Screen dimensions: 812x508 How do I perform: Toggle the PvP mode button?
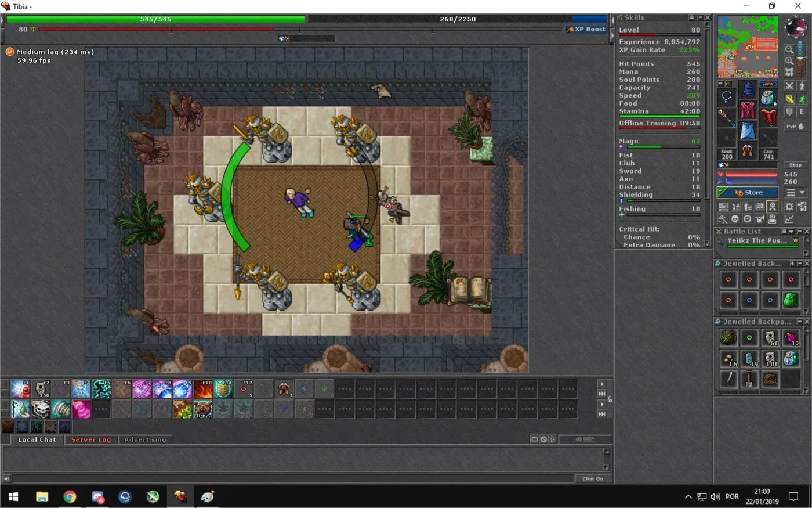795,126
